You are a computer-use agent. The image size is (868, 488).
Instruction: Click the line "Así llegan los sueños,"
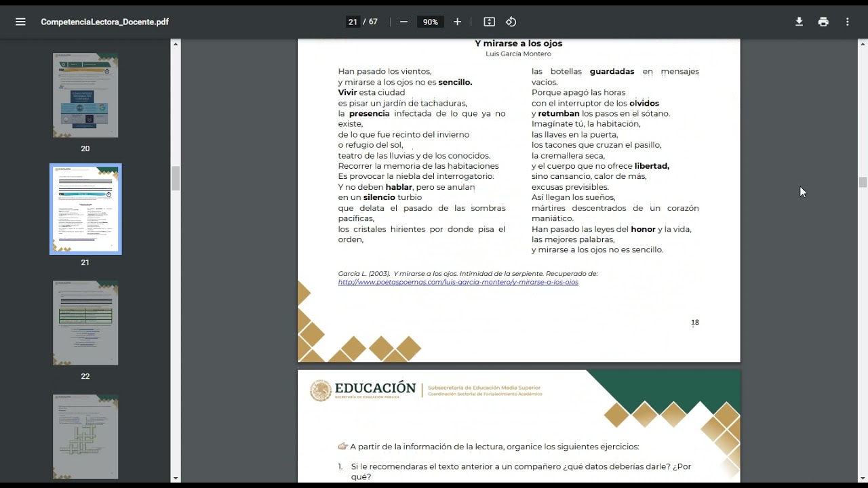574,197
